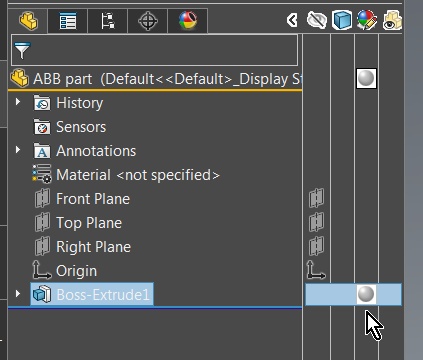Toggle Top Plane visibility in display pane
Screen dimensions: 423x360
(x=316, y=222)
